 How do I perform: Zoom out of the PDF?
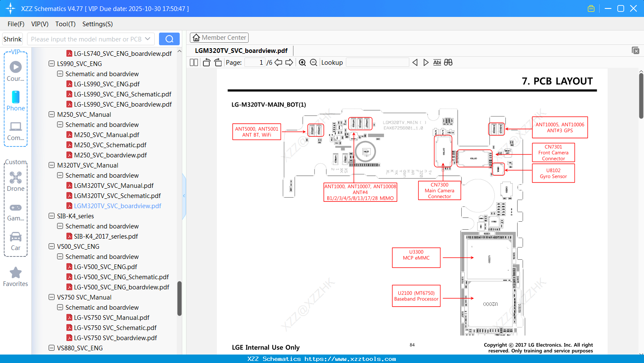coord(313,63)
